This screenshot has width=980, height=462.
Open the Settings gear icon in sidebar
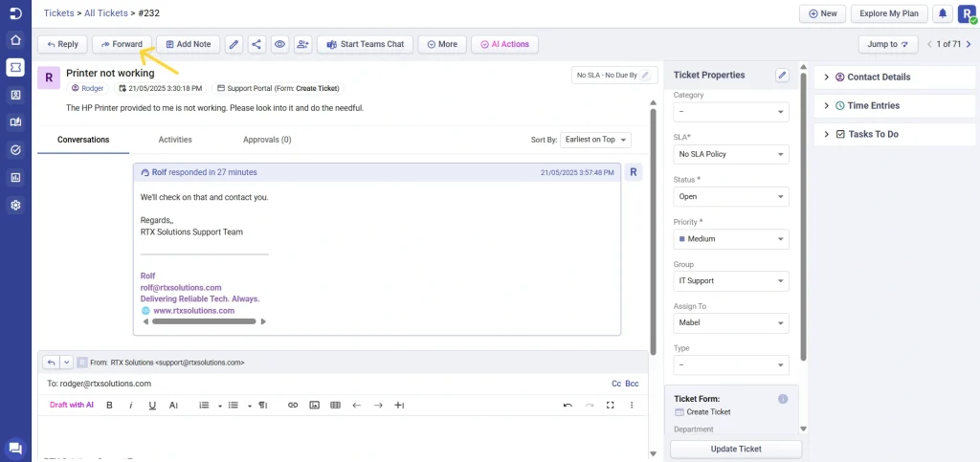point(15,205)
